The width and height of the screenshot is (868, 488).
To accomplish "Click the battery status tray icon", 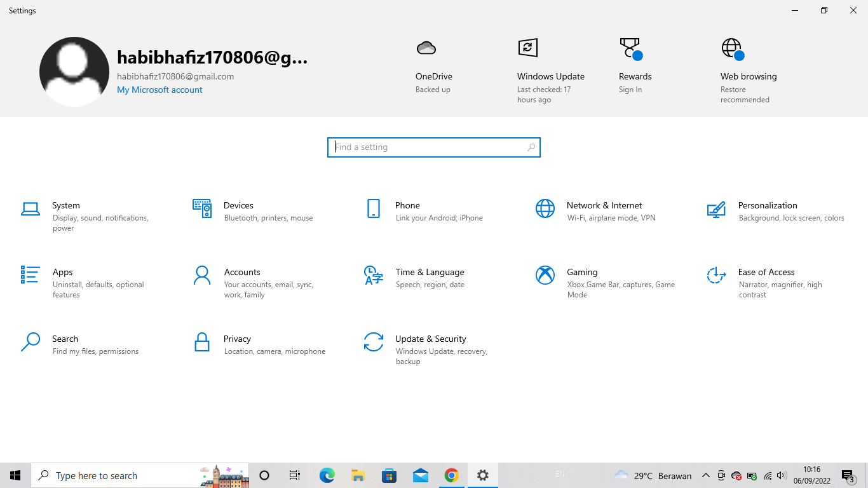I will pos(752,475).
